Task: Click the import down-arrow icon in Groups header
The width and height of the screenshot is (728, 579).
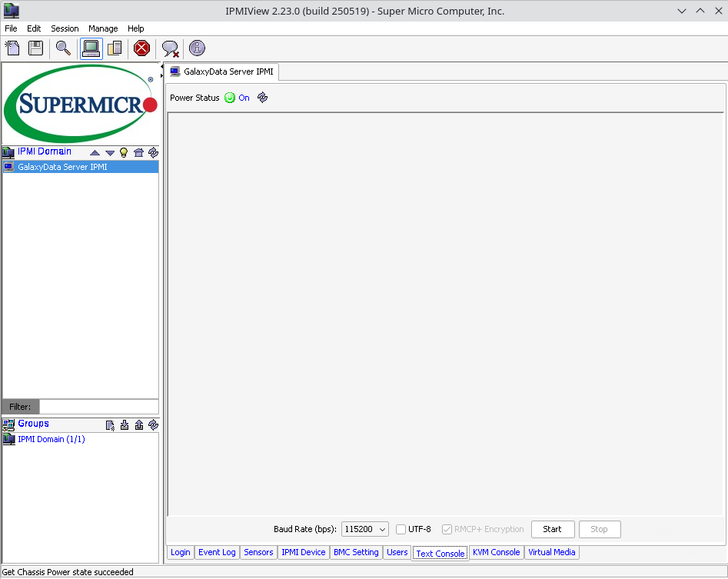Action: click(x=125, y=425)
